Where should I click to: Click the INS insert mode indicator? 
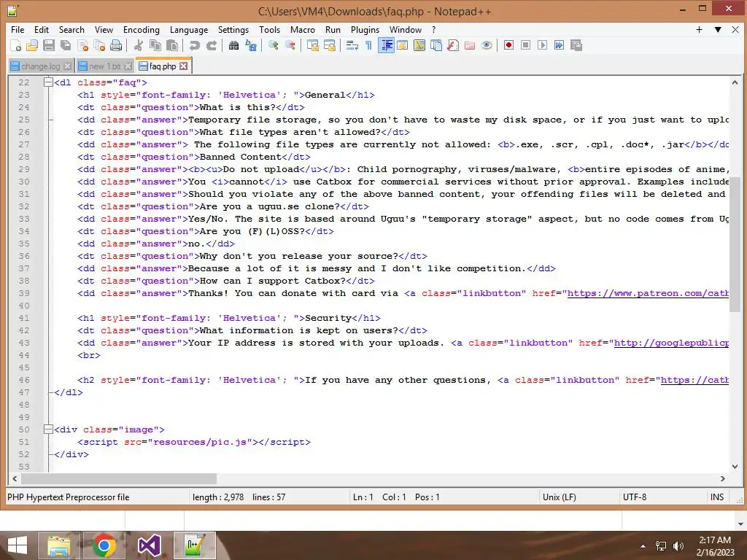click(x=717, y=497)
